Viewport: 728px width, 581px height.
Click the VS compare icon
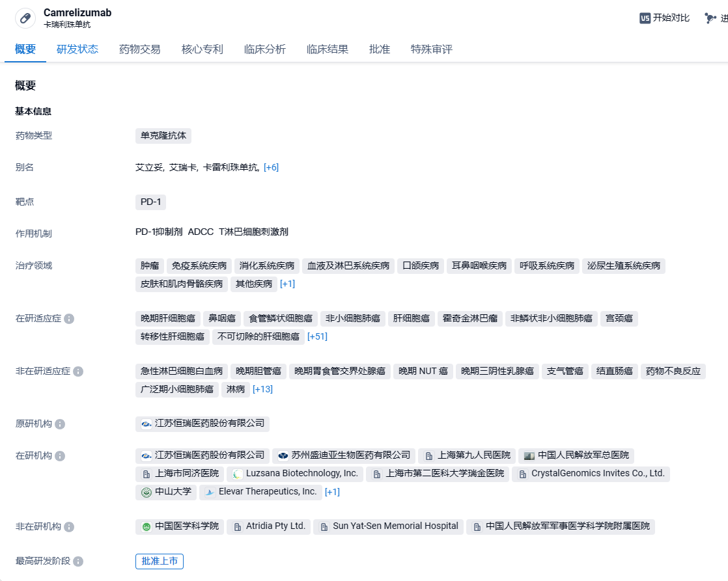[645, 18]
